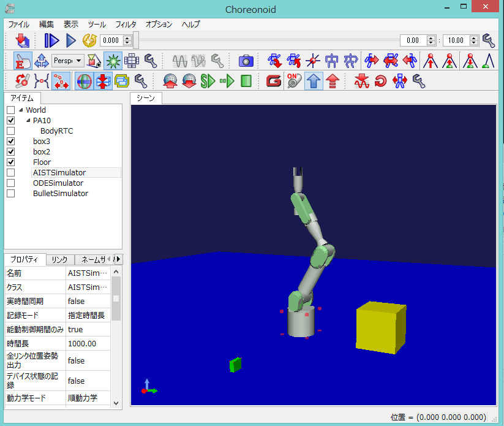The height and width of the screenshot is (426, 504).
Task: Toggle the wireframe cube icon
Action: pyautogui.click(x=132, y=61)
